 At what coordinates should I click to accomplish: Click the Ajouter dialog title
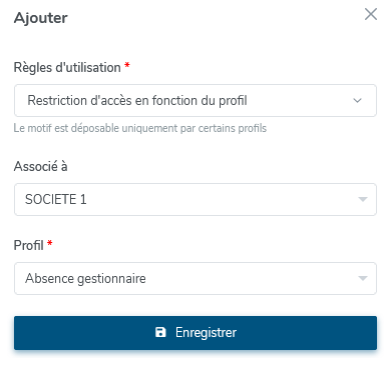[41, 18]
